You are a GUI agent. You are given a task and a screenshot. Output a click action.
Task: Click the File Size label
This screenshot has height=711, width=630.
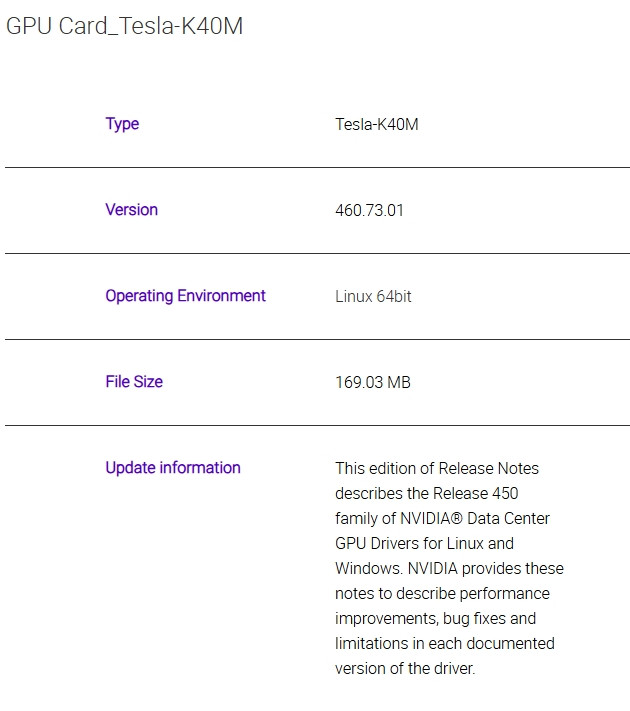pos(134,382)
